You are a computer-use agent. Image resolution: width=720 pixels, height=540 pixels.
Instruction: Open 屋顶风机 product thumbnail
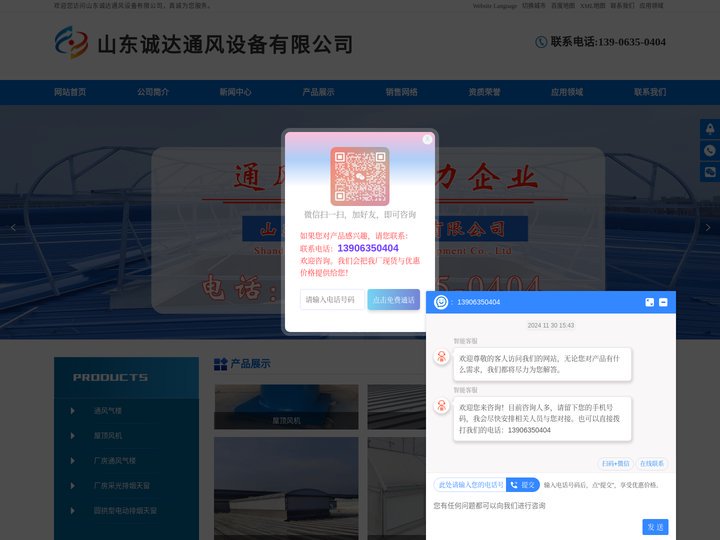click(x=286, y=407)
